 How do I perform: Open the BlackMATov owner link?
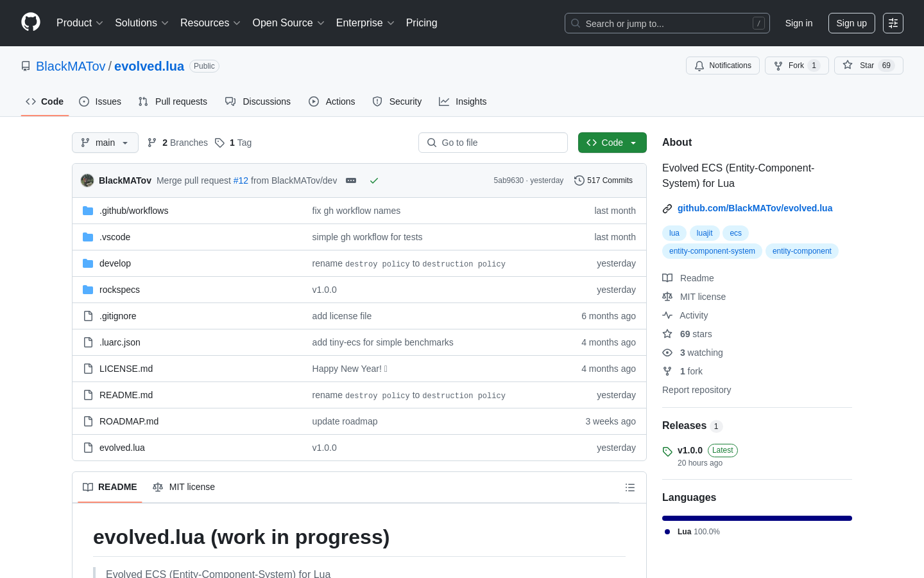[71, 66]
